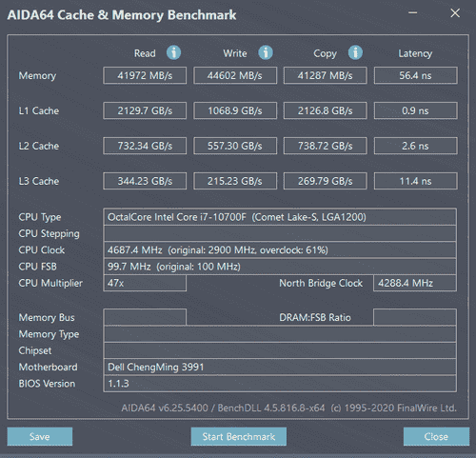The height and width of the screenshot is (458, 476).
Task: Select the CPU Clock 4687.4 MHz field
Action: [x=280, y=250]
